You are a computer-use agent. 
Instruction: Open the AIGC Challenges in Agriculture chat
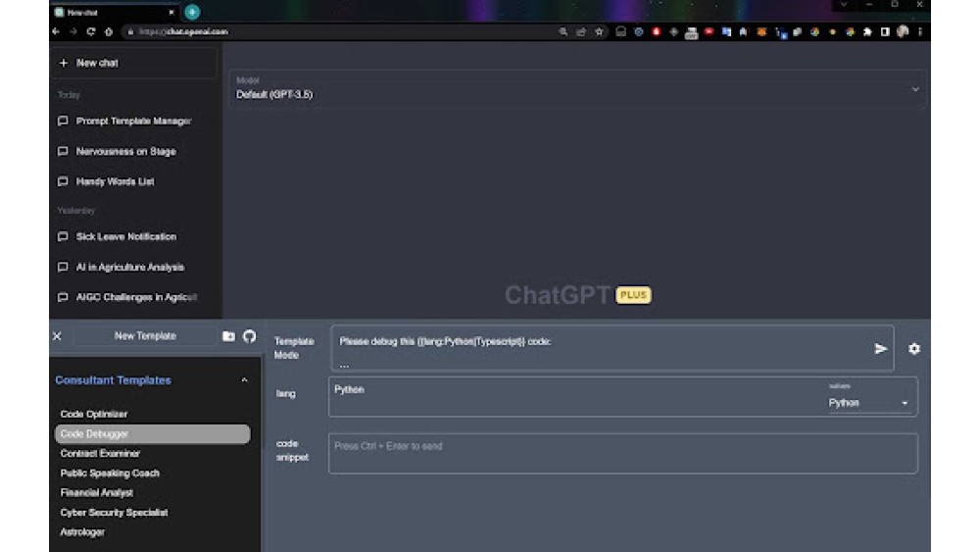[x=136, y=297]
